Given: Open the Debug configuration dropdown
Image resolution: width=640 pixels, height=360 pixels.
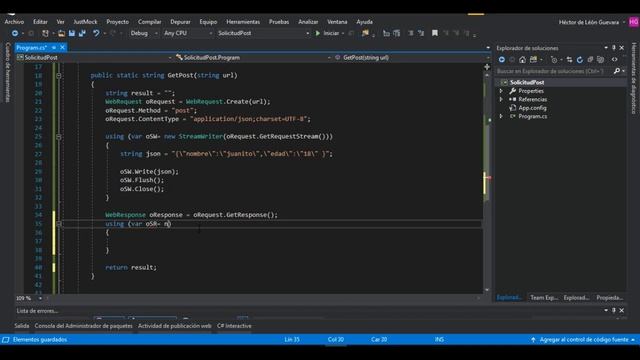Looking at the screenshot, I should coord(144,33).
